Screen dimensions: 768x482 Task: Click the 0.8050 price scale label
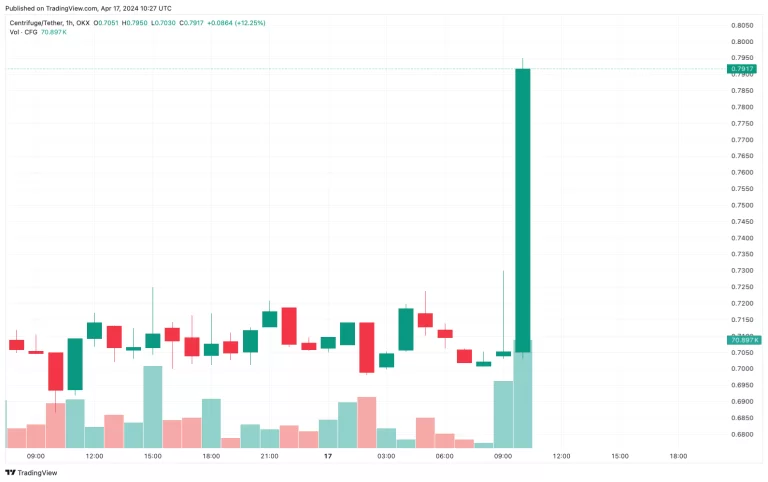742,25
